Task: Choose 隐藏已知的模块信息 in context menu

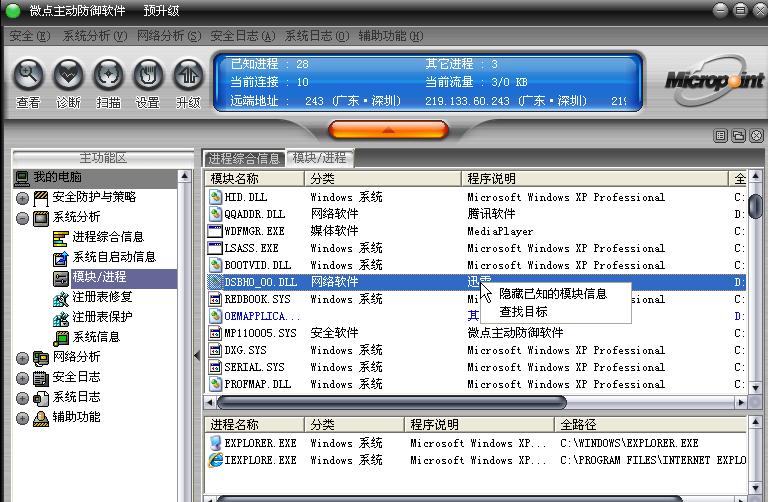Action: pyautogui.click(x=553, y=294)
